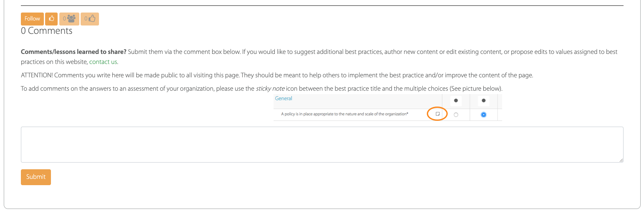Grab the comment box resize handle

tap(621, 160)
